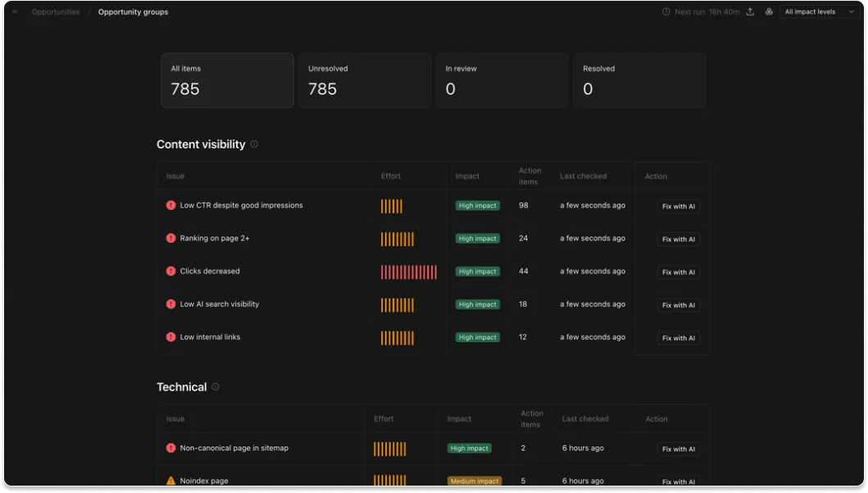This screenshot has width=868, height=493.
Task: Open the All impact levels dropdown
Action: (x=819, y=11)
